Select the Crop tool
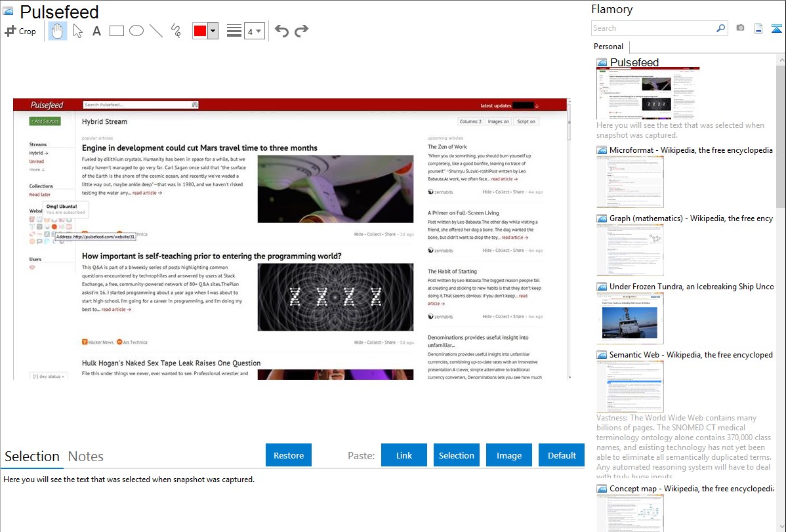Viewport: 786px width, 532px height. pos(20,31)
